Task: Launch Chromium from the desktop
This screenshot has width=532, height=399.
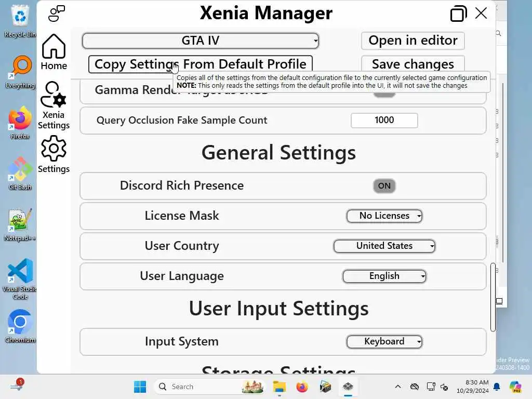Action: pyautogui.click(x=20, y=326)
